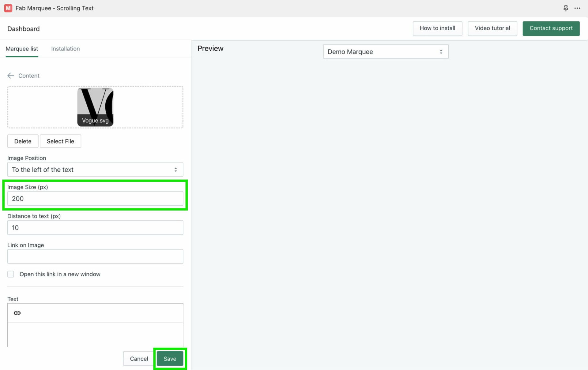Open the How to install guide
The width and height of the screenshot is (588, 370).
click(x=437, y=28)
